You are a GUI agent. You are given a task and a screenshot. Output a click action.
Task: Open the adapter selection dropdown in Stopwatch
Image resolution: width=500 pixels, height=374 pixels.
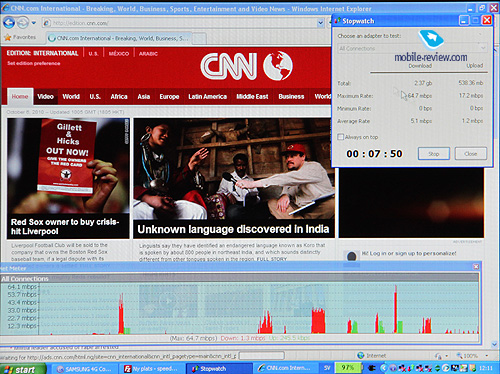pyautogui.click(x=412, y=49)
